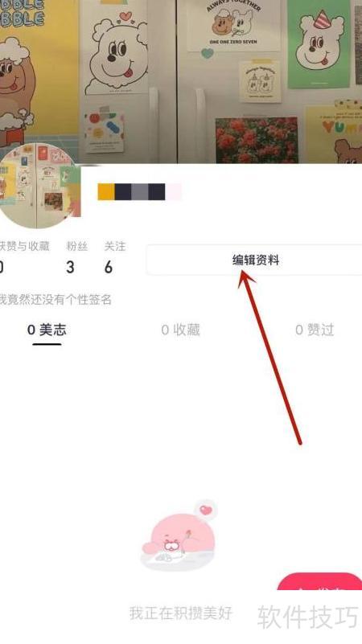Switch to the 0 收藏 tab
Viewport: 362px width, 644px height.
180,330
